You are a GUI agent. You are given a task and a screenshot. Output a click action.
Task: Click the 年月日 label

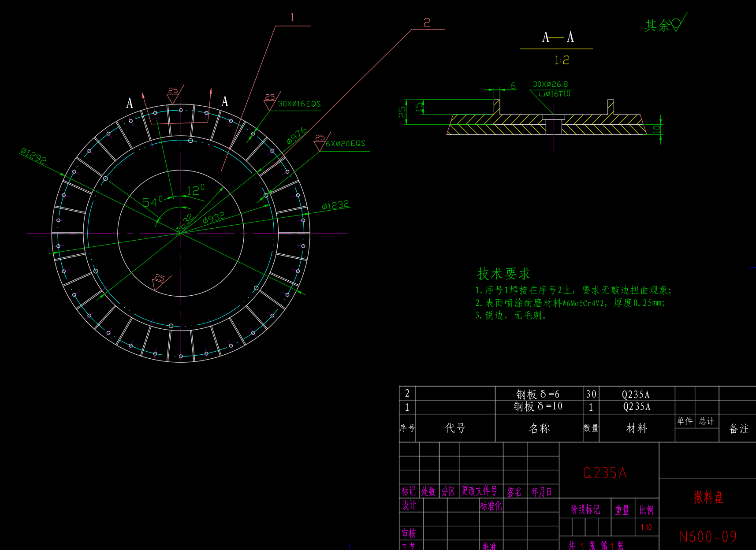[542, 492]
